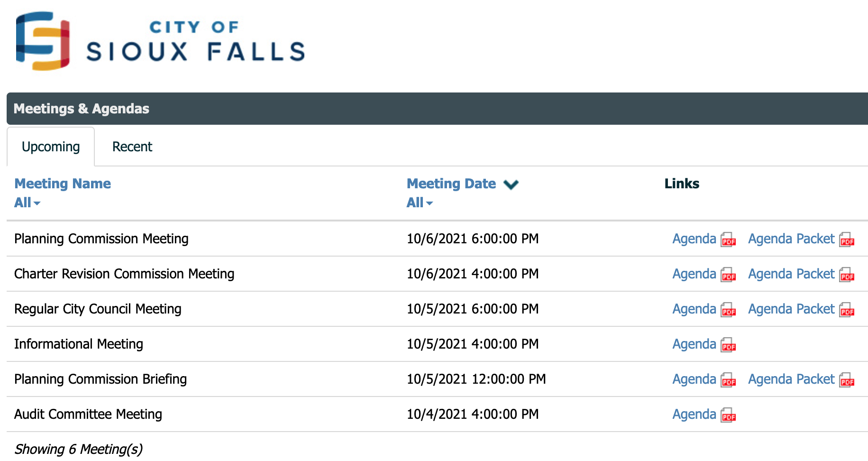
Task: Open the Planning Commission Briefing Agenda link
Action: [694, 379]
